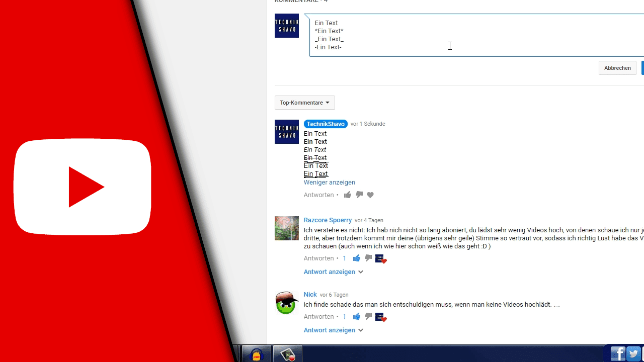Click Nick's green smiley avatar
The width and height of the screenshot is (644, 362).
point(287,303)
